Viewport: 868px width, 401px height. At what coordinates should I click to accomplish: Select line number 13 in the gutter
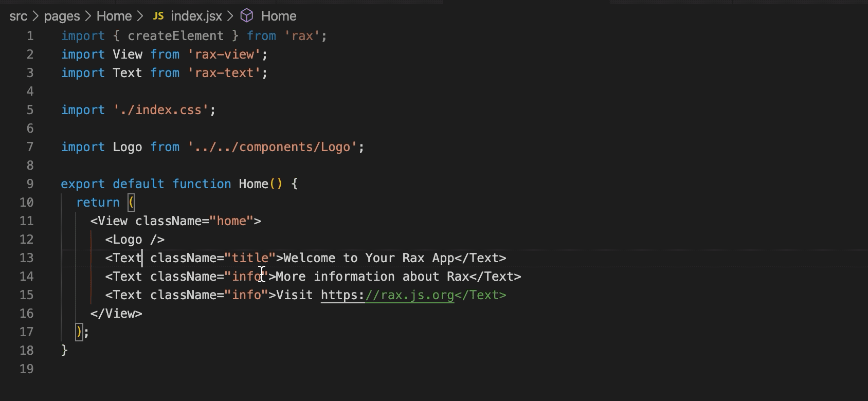click(x=26, y=258)
